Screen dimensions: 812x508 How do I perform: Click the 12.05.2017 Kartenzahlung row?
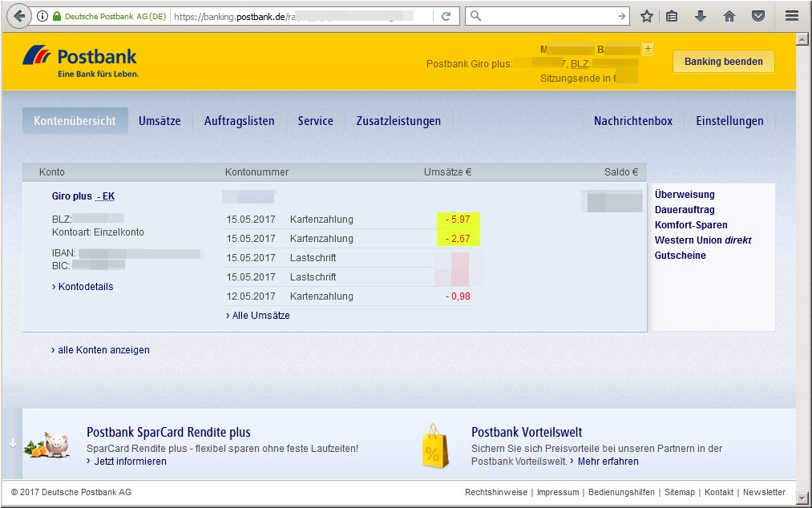point(349,296)
